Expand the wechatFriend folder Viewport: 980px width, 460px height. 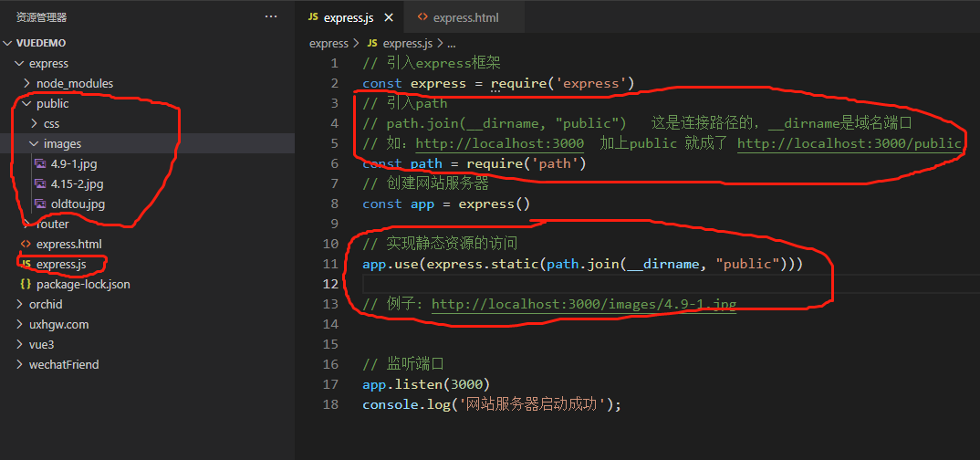coord(19,364)
